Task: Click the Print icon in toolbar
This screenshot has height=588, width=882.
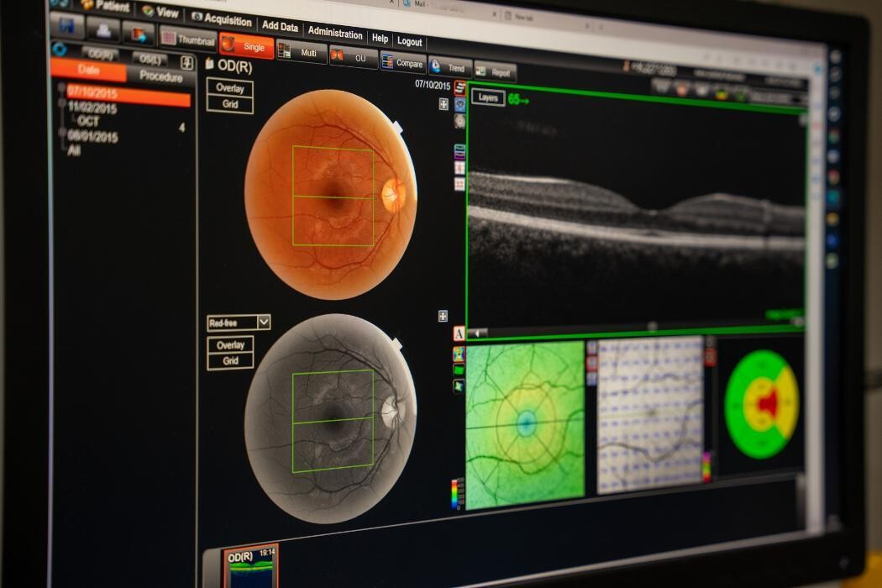Action: 102,29
